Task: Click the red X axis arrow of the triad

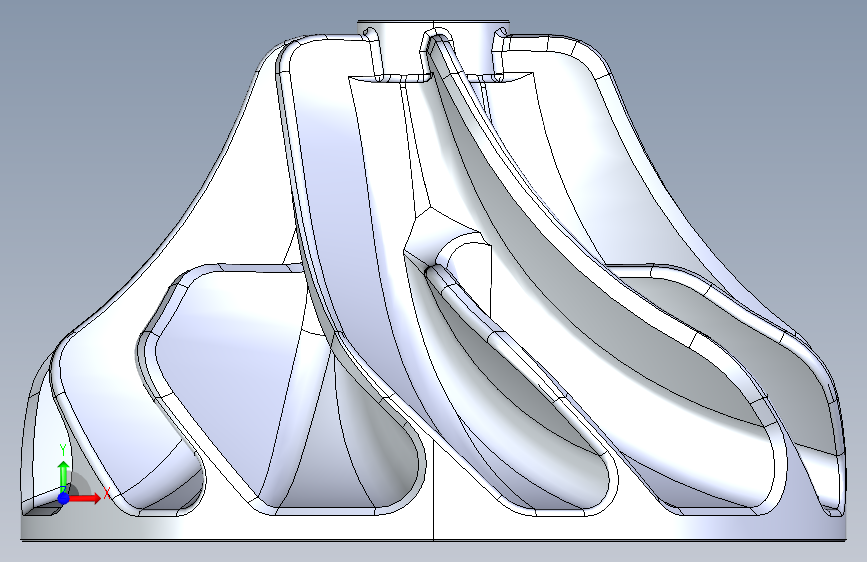Action: 85,498
